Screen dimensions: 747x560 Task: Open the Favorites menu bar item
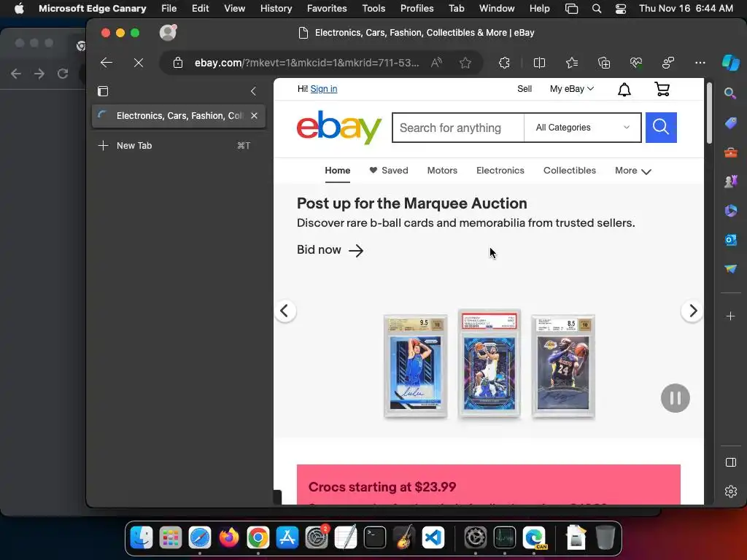[327, 9]
